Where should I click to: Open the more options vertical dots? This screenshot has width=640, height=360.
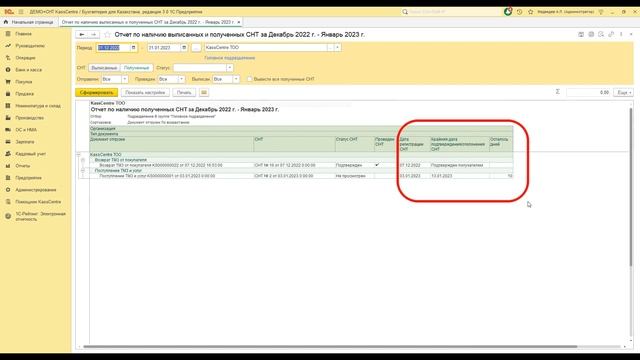point(621,35)
